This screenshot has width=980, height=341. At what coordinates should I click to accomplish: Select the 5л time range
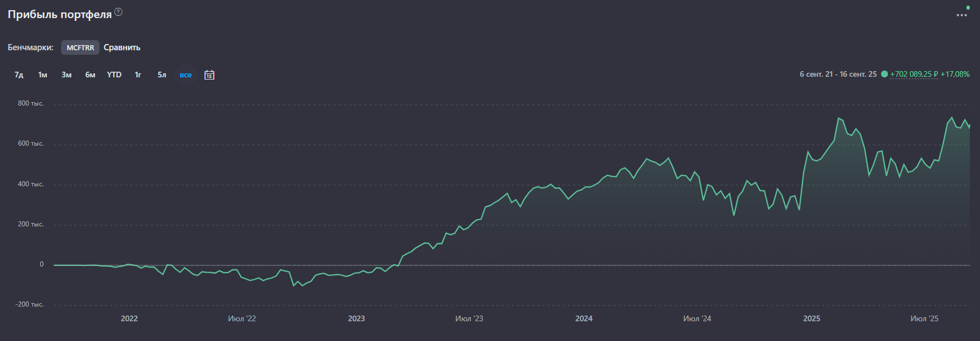coord(162,75)
